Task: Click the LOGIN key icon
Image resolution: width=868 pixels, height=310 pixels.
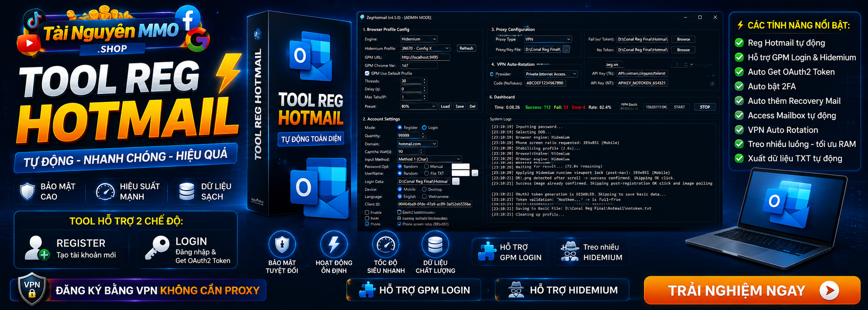Action: point(157,248)
